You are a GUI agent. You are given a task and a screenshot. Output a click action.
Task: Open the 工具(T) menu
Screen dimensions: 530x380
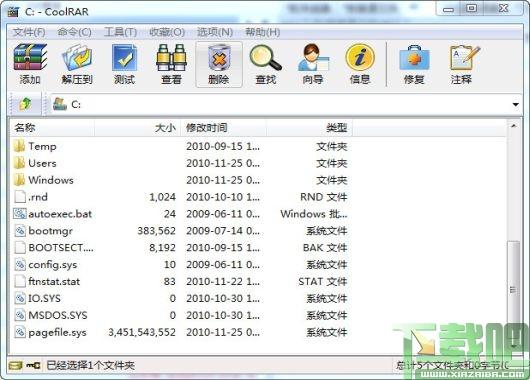click(120, 32)
